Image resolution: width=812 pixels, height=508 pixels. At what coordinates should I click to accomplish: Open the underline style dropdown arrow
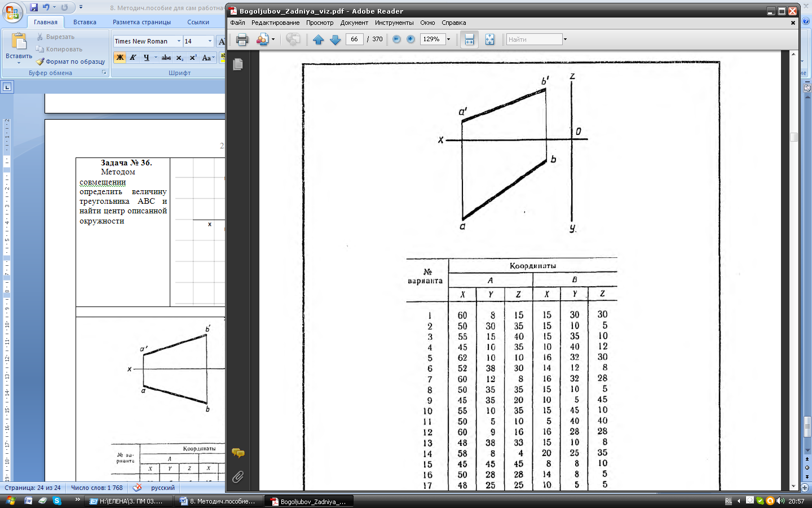[156, 58]
